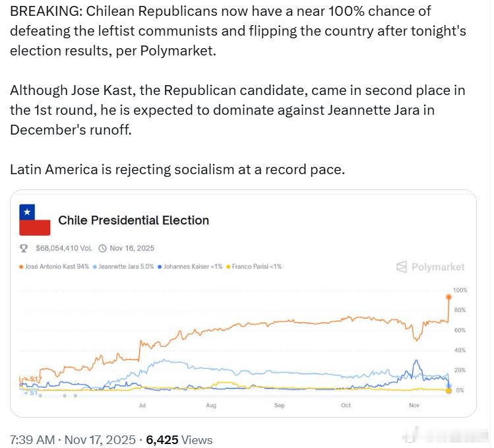The image size is (494, 448).
Task: Click the yellow Franco Parisi legend dot
Action: pos(229,267)
